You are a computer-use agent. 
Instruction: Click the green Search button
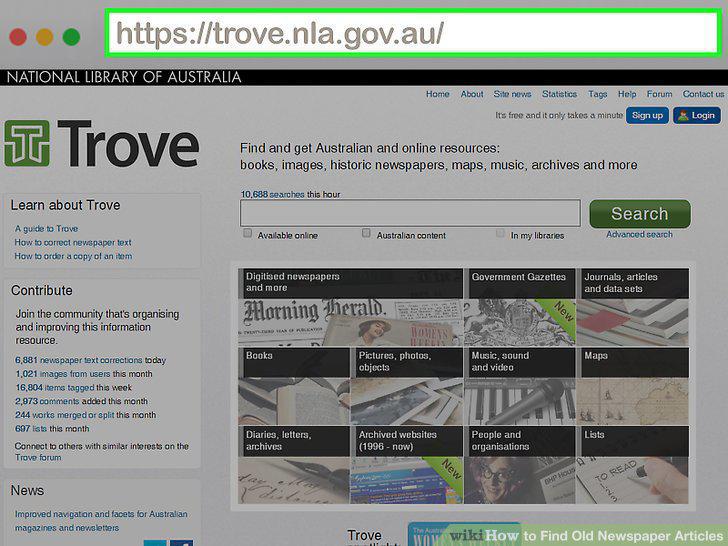640,214
